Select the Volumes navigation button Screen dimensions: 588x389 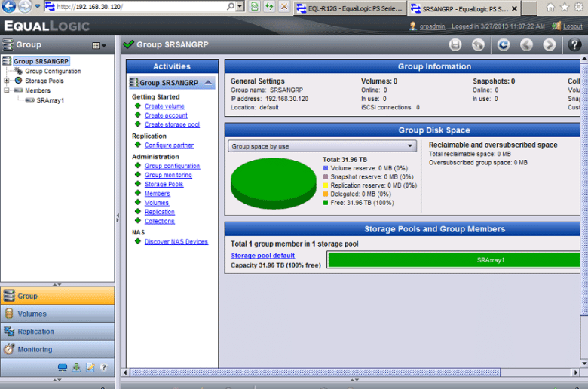tap(57, 314)
